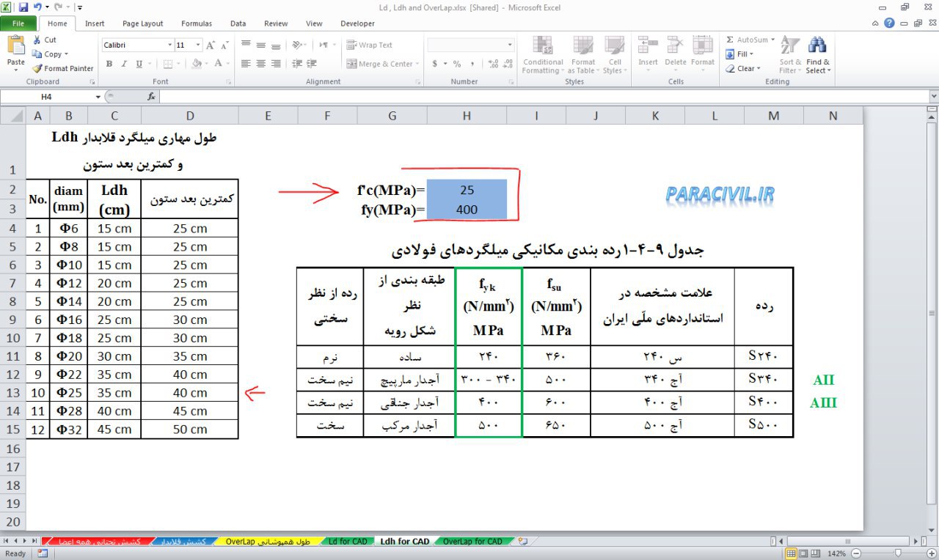Align text to the right
The width and height of the screenshot is (939, 560).
275,64
